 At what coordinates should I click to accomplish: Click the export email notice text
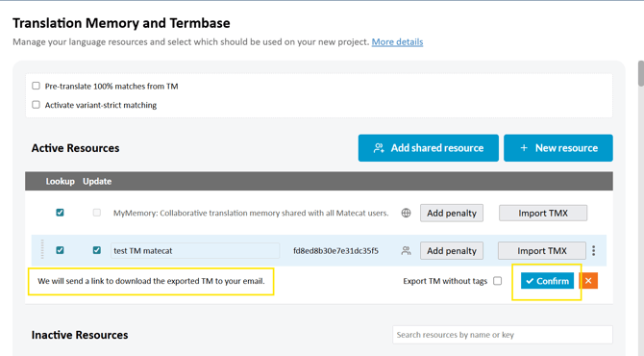[151, 281]
